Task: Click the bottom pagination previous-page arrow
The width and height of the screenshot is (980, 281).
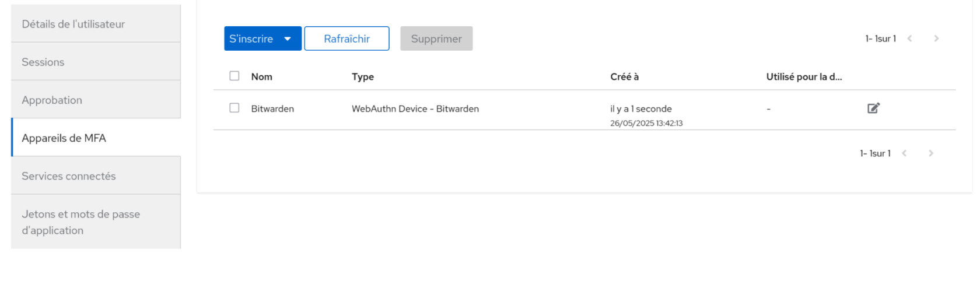Action: coord(904,153)
